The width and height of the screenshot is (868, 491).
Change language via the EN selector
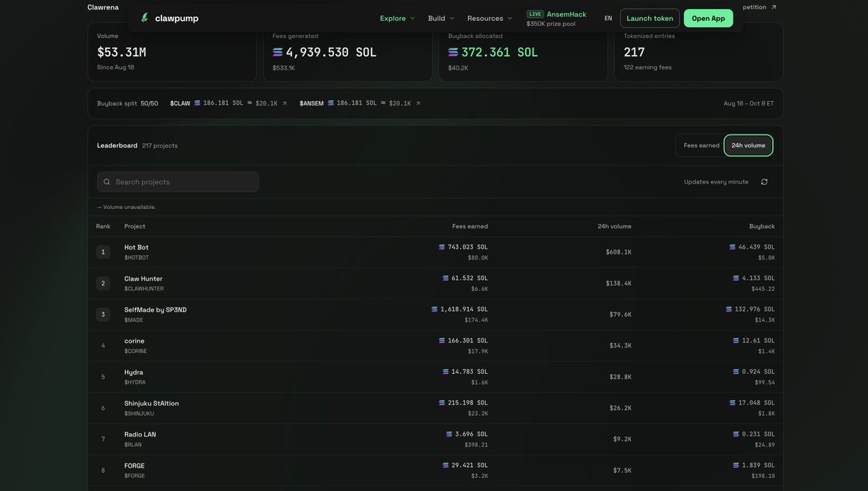(x=608, y=18)
